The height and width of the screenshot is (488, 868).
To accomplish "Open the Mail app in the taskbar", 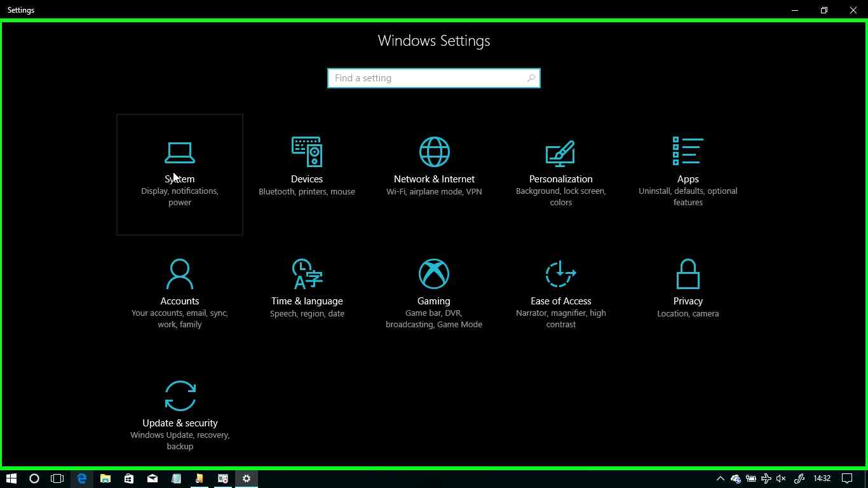I will click(153, 478).
